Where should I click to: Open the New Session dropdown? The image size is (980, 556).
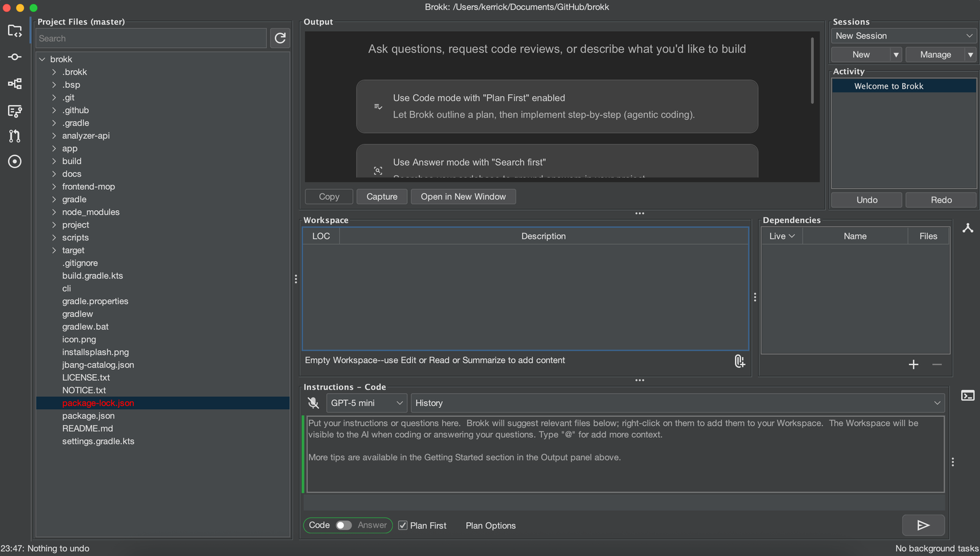pos(903,36)
